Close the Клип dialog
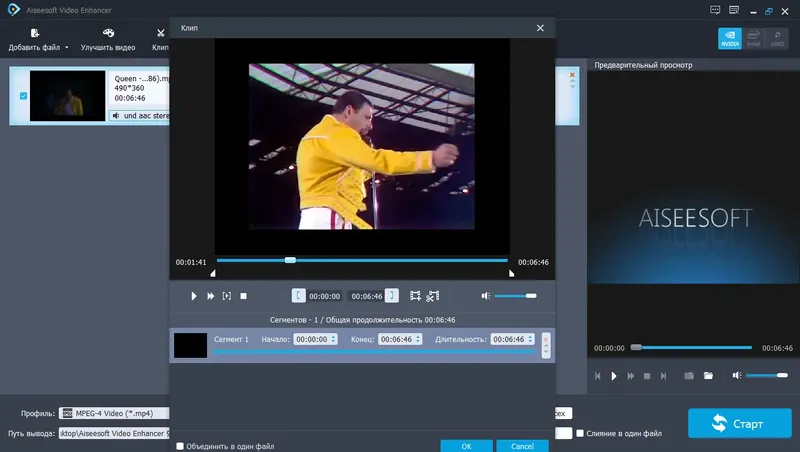This screenshot has width=800, height=452. click(x=540, y=28)
